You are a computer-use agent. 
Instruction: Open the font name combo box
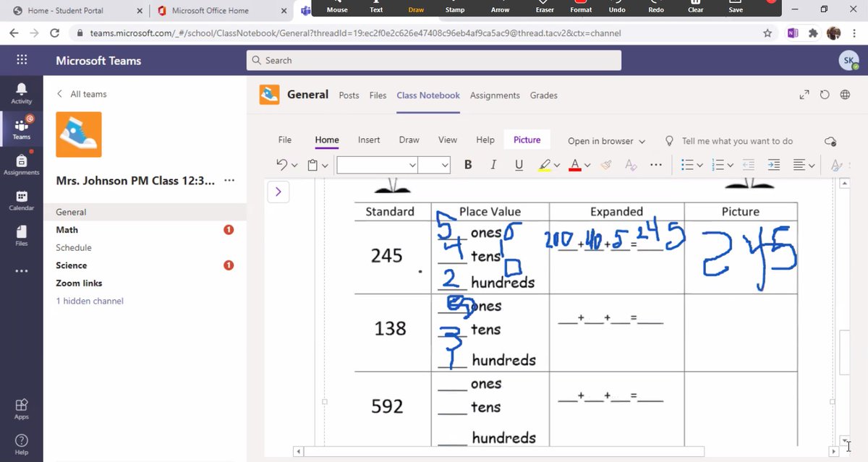point(377,165)
